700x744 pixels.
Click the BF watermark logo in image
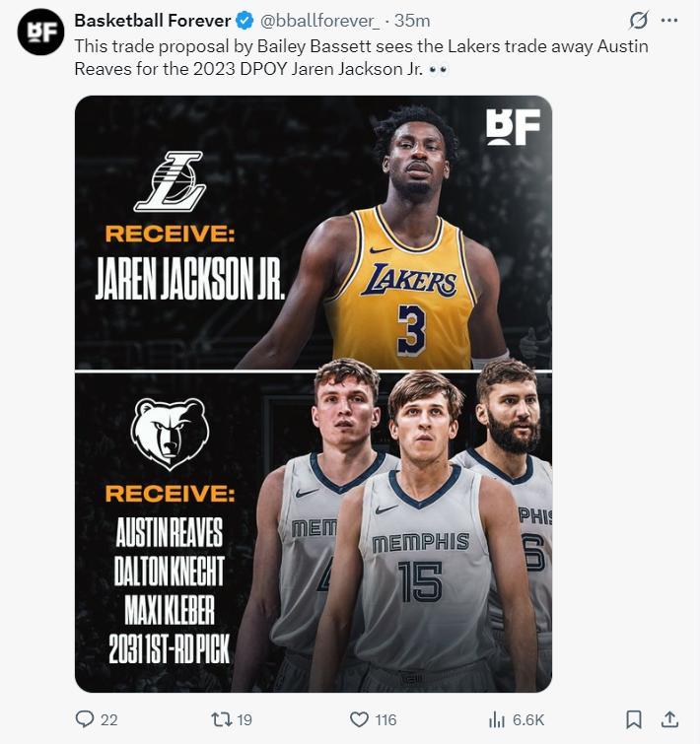pos(513,127)
